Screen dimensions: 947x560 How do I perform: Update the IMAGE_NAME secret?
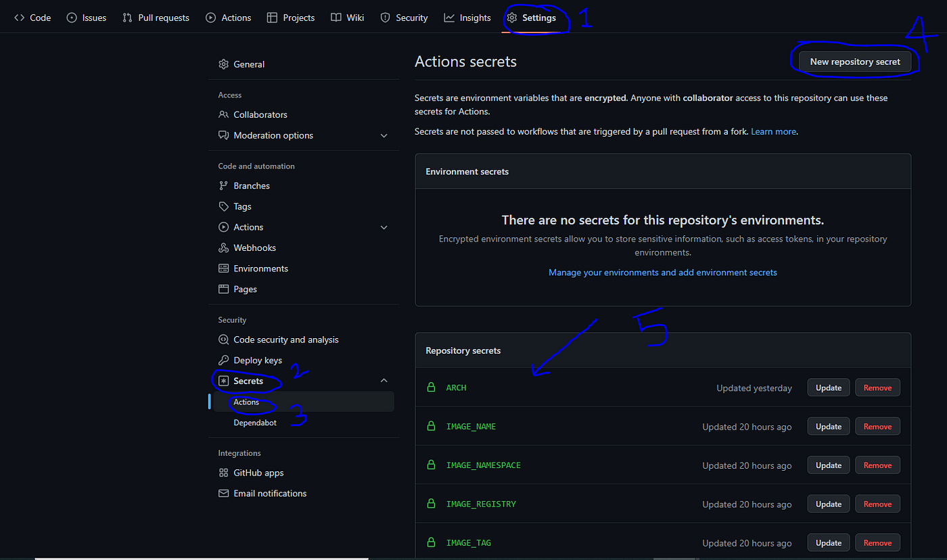[829, 426]
